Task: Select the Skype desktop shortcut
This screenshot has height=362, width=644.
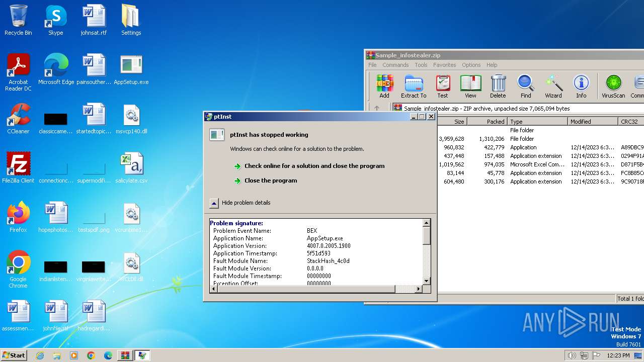Action: (56, 20)
